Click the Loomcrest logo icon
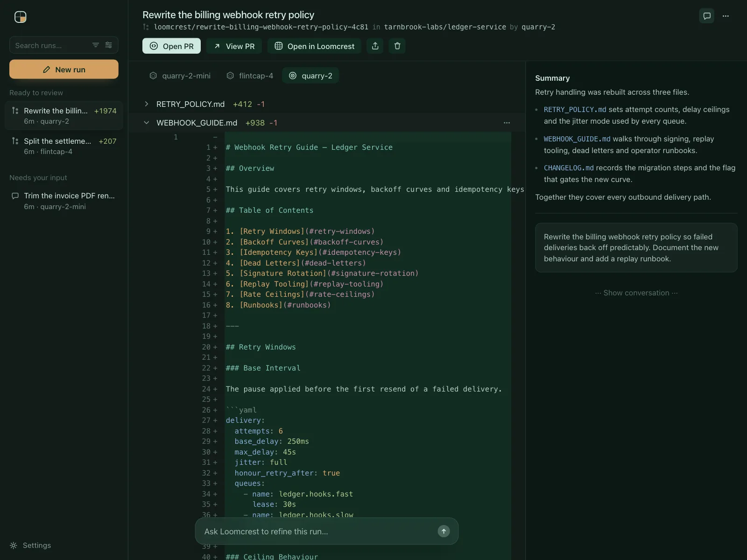 click(21, 17)
